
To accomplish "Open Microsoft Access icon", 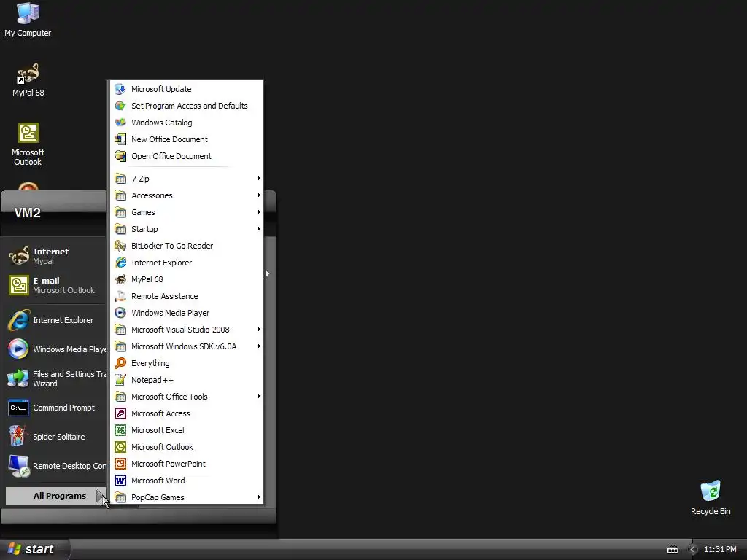I will (120, 413).
